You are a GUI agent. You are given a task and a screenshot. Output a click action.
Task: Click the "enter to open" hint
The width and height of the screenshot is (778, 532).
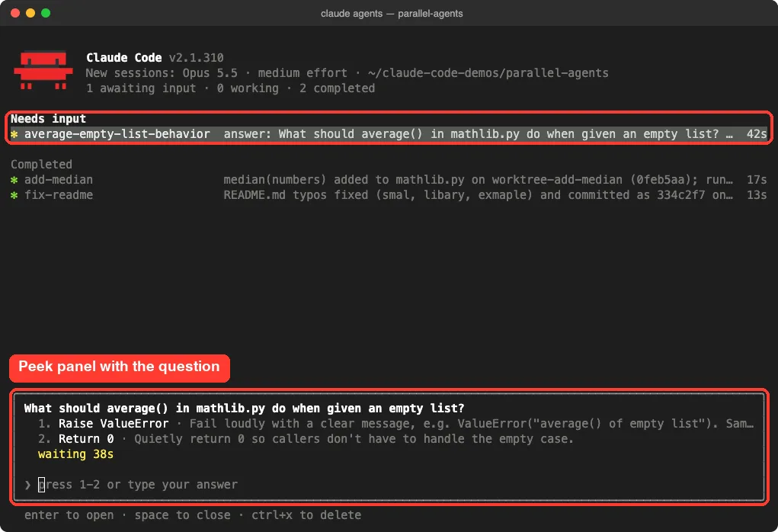[69, 515]
